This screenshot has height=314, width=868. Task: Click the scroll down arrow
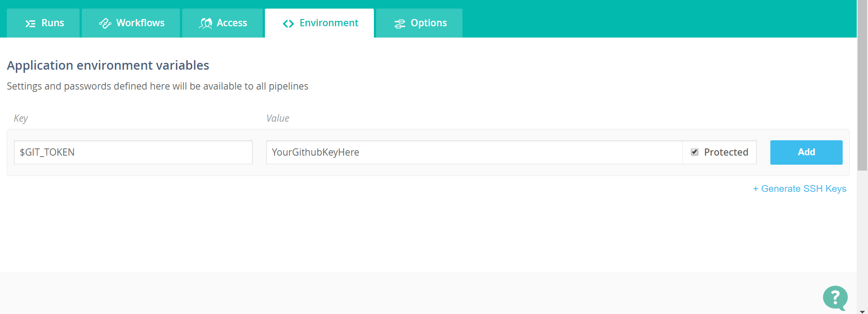point(862,311)
